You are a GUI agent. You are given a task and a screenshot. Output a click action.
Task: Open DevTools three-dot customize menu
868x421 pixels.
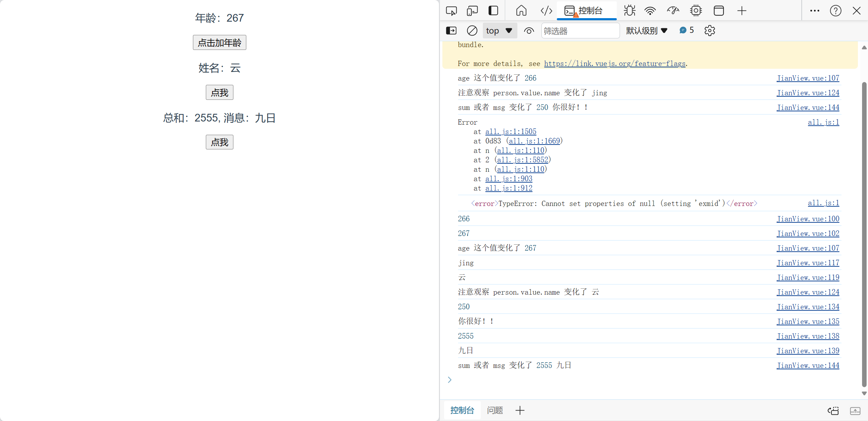[815, 11]
